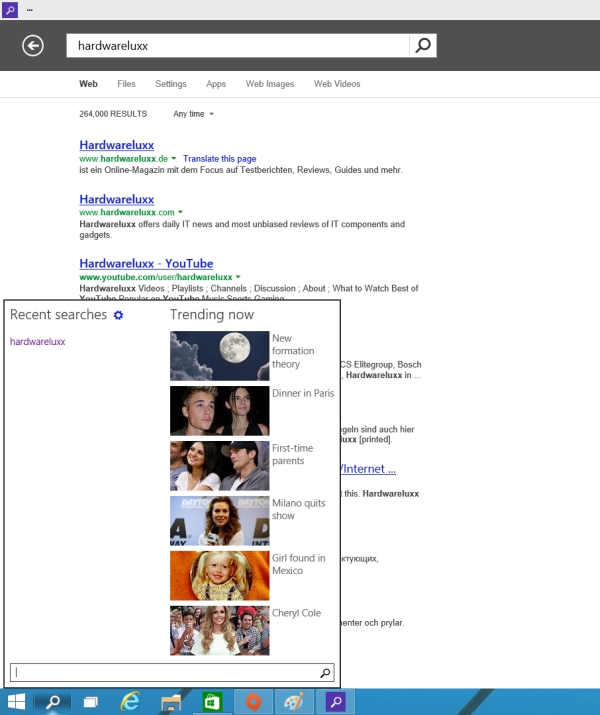Click the 264,000 RESULTS count text
Image resolution: width=600 pixels, height=715 pixels.
point(113,114)
